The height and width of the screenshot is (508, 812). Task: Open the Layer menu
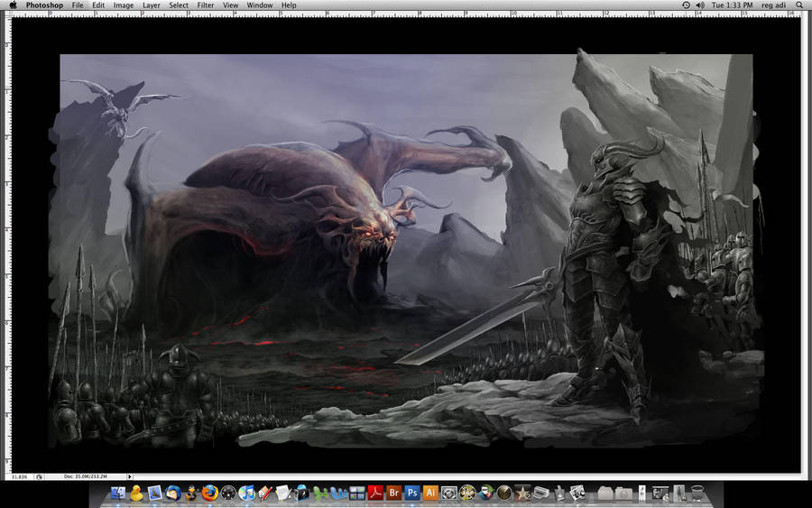coord(152,5)
